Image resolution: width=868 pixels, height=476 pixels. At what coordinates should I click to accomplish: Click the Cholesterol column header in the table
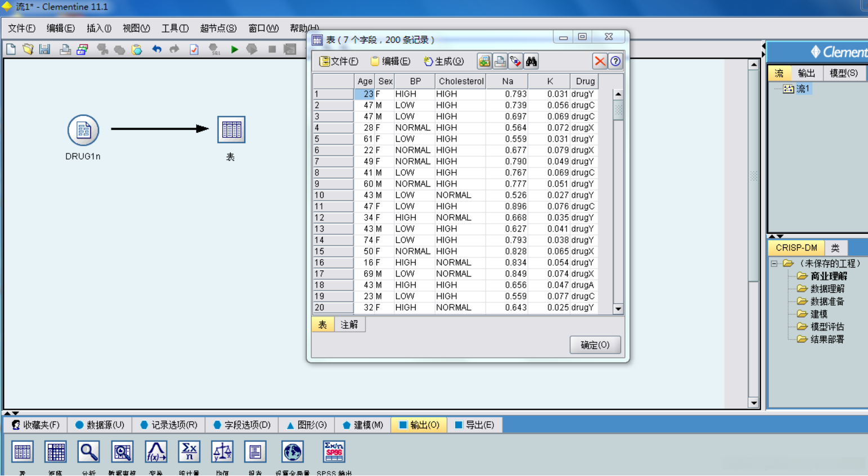461,81
